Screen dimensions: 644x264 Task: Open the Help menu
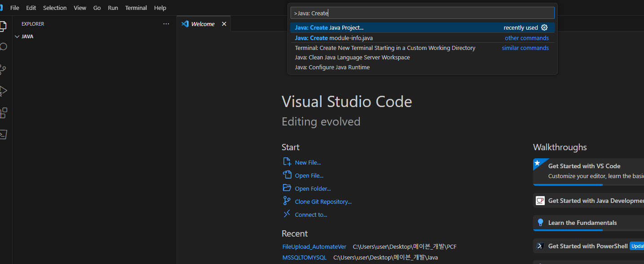point(160,8)
